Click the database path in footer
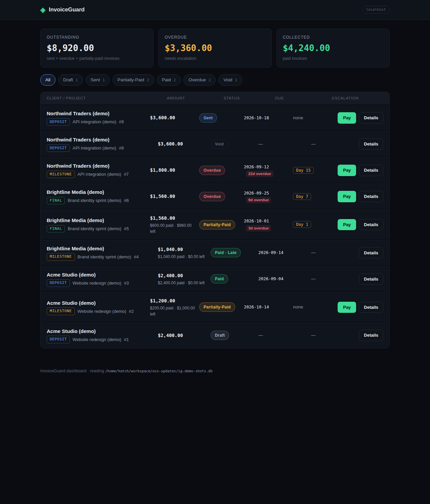 [159, 371]
